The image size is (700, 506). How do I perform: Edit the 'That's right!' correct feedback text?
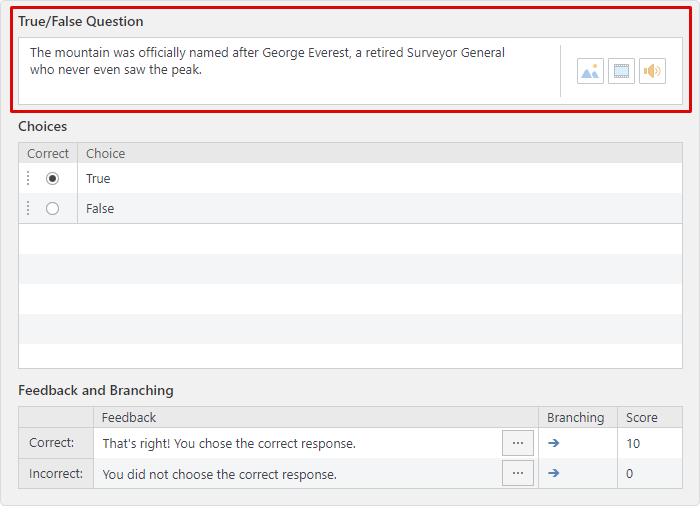pos(229,443)
